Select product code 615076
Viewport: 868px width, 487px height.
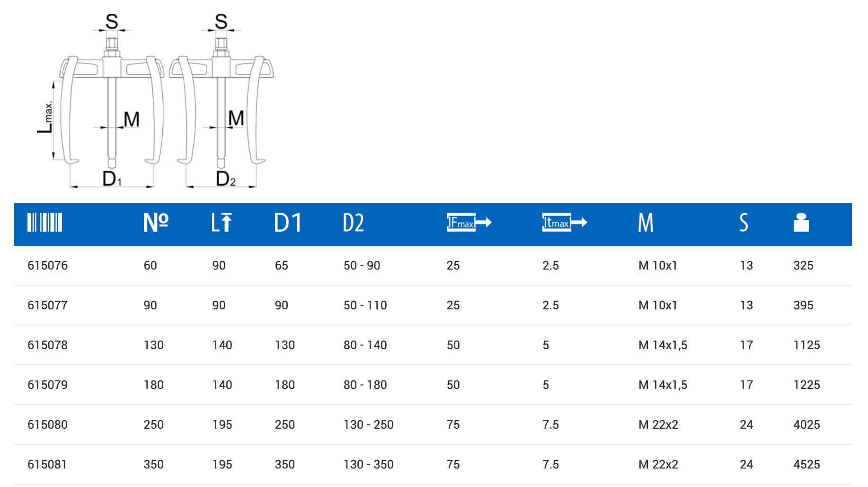(47, 265)
